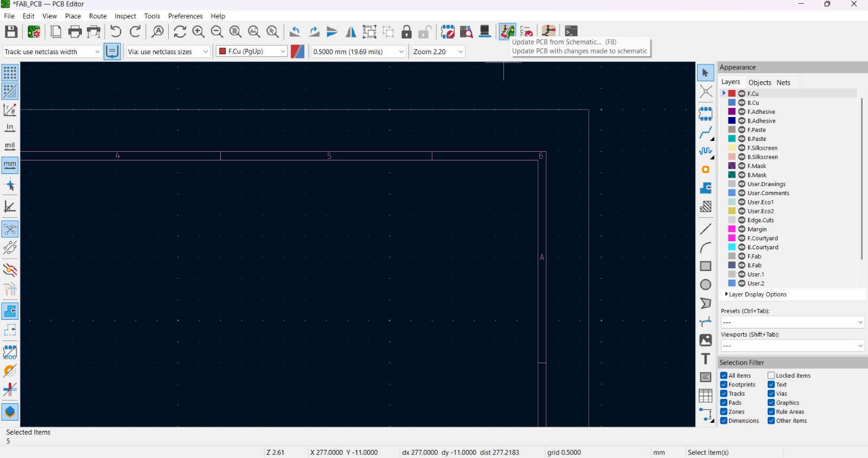Toggle polar coordinates display

pyautogui.click(x=10, y=109)
